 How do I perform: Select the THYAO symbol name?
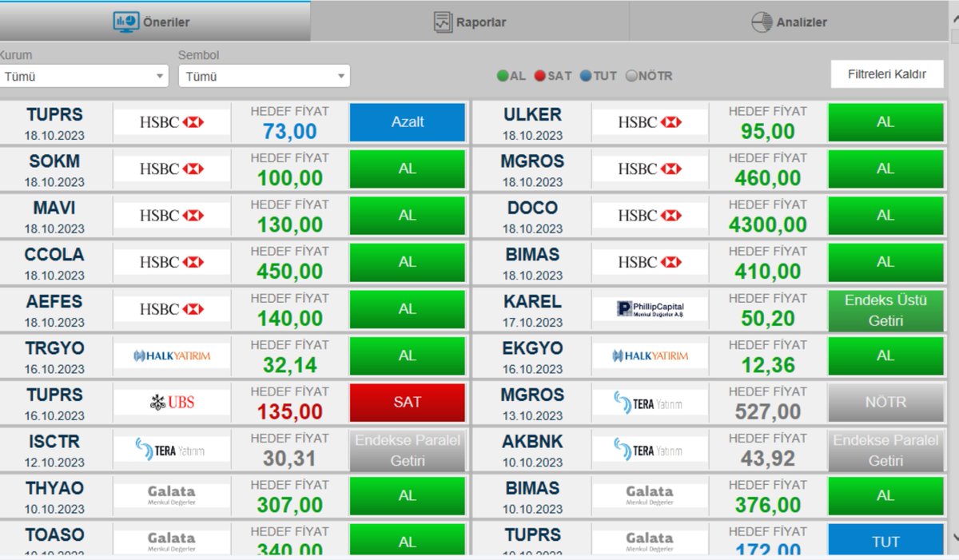(x=54, y=488)
